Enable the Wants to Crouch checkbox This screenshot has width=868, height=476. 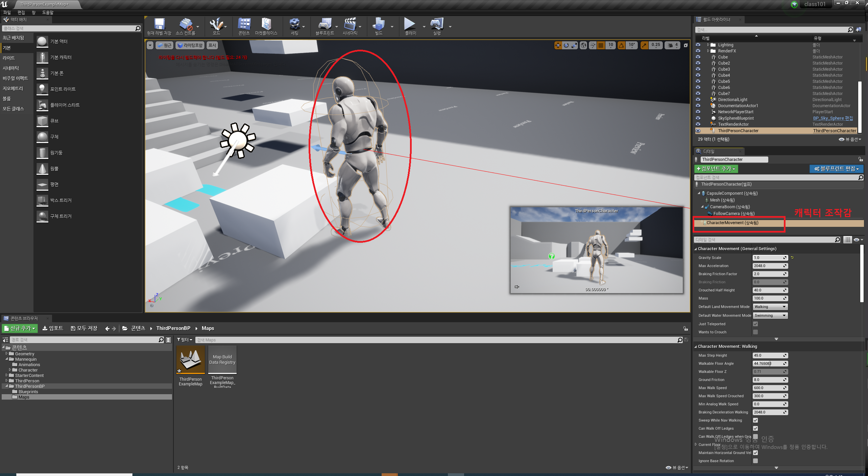click(755, 332)
